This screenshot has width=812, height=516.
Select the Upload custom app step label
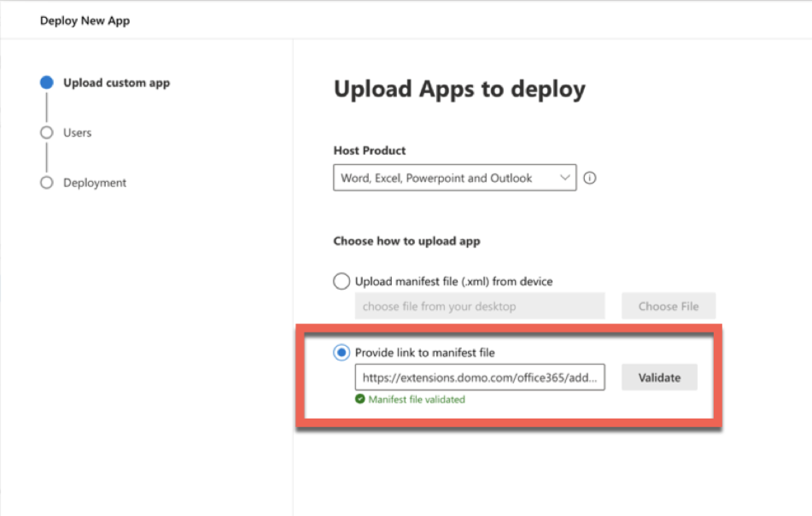pyautogui.click(x=115, y=83)
